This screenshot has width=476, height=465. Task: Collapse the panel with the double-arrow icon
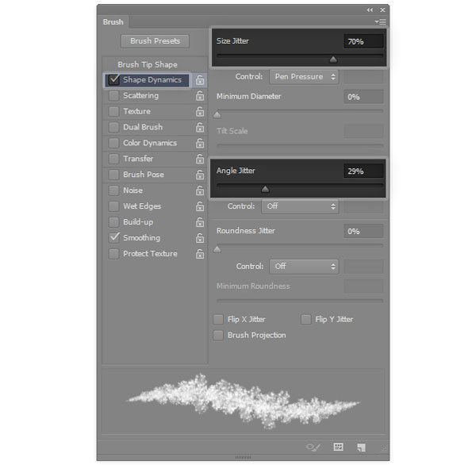370,10
